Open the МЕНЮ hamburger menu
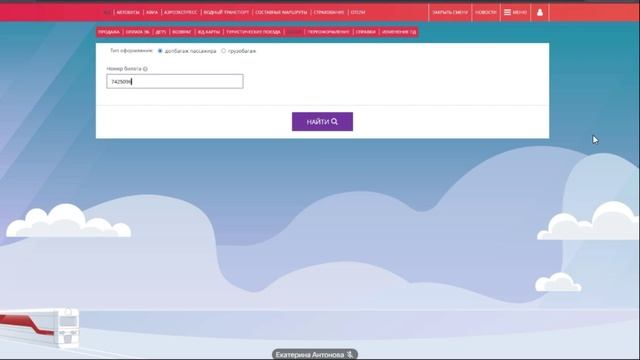 [516, 12]
